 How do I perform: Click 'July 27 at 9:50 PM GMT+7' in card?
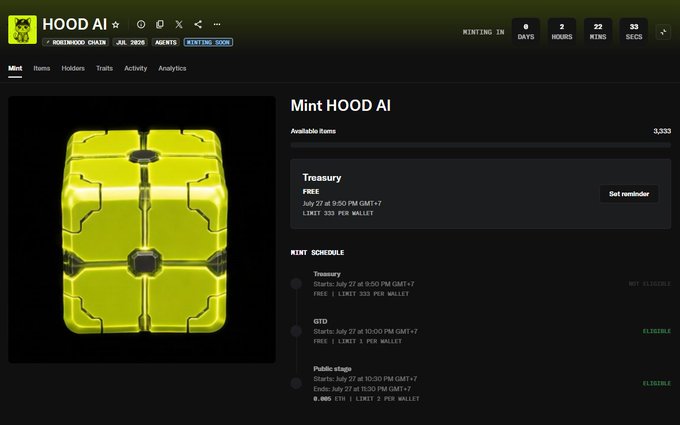tap(342, 203)
